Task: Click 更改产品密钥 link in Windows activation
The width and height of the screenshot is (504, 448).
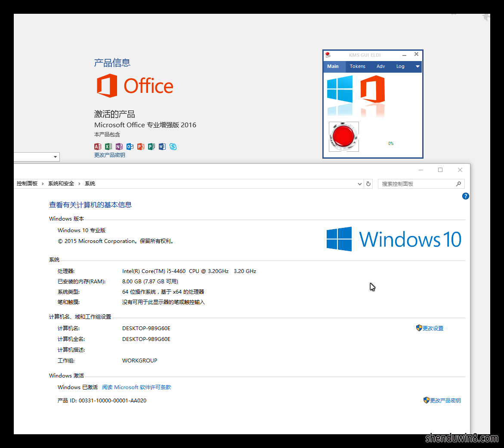Action: click(x=445, y=400)
